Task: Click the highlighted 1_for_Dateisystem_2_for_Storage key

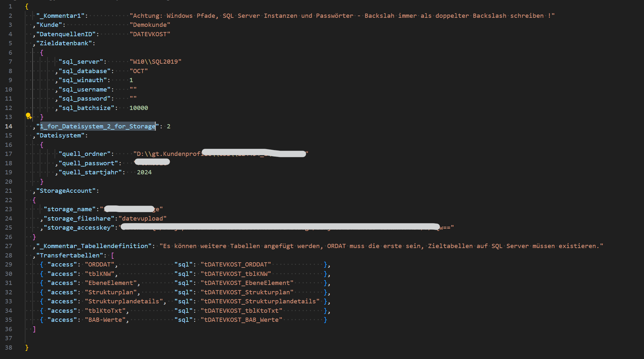Action: (97, 126)
